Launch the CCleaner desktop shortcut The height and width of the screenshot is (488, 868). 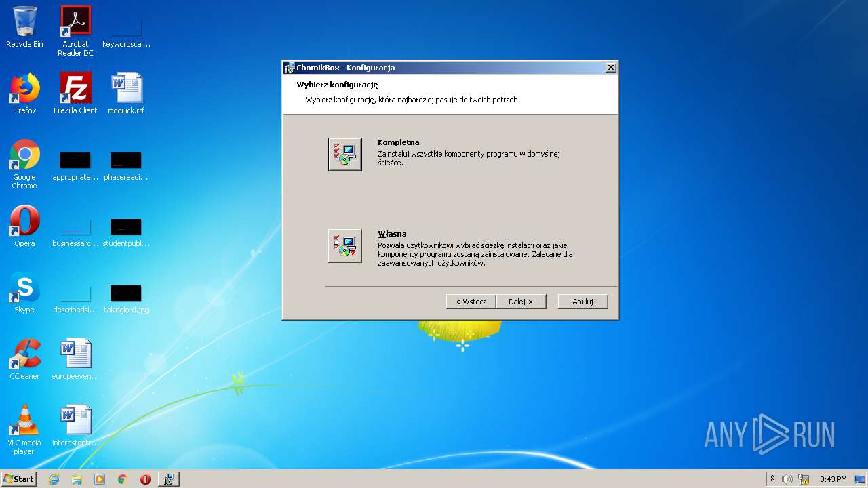[24, 359]
